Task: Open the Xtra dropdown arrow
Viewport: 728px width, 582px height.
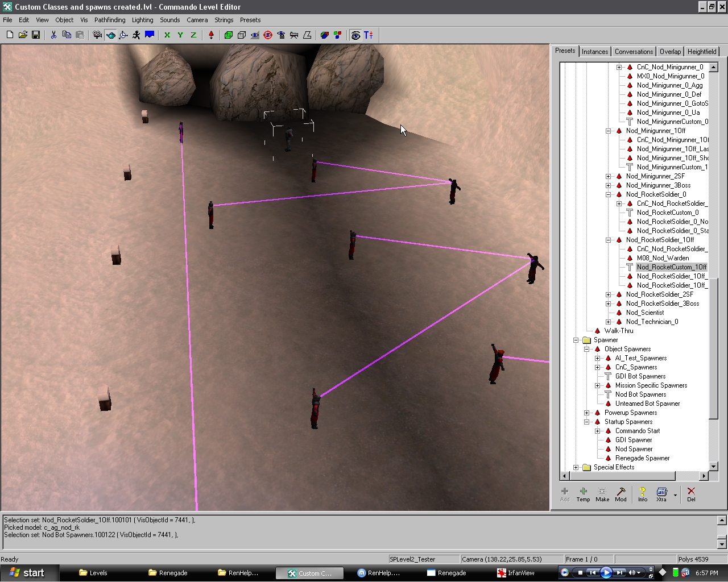Action: [x=675, y=494]
